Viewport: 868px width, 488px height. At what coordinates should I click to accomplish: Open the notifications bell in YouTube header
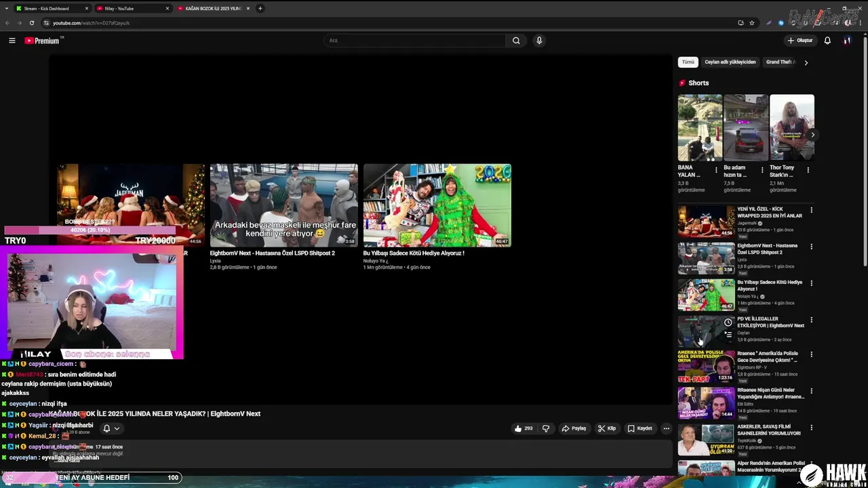click(827, 41)
